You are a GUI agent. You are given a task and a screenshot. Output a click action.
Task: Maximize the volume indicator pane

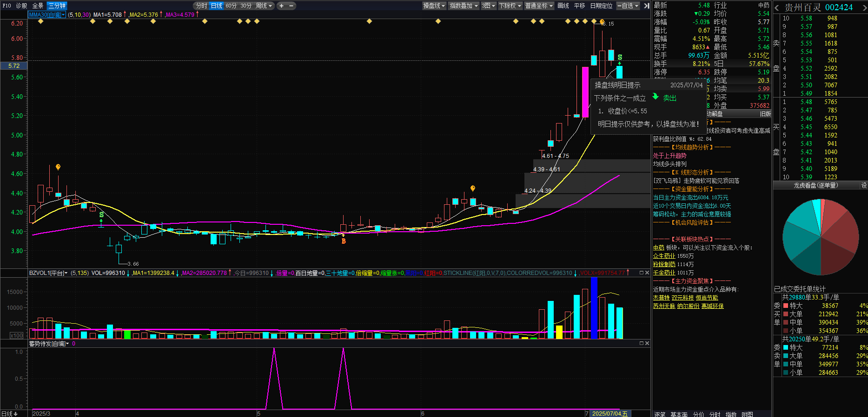point(641,273)
